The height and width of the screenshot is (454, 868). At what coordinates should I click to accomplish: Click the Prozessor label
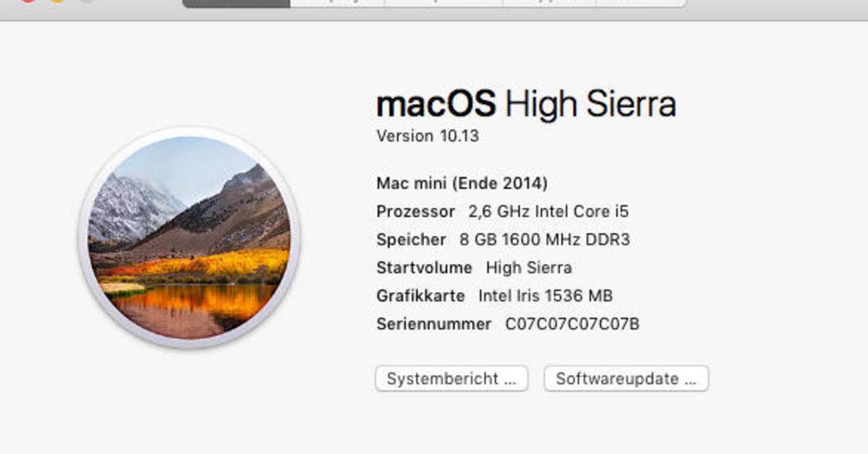(x=415, y=212)
